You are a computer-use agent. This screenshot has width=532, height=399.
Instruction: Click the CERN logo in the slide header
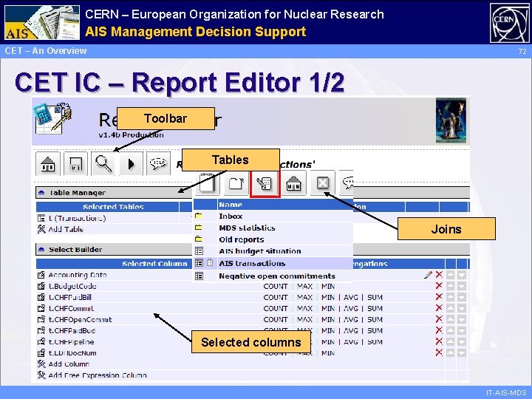[509, 23]
